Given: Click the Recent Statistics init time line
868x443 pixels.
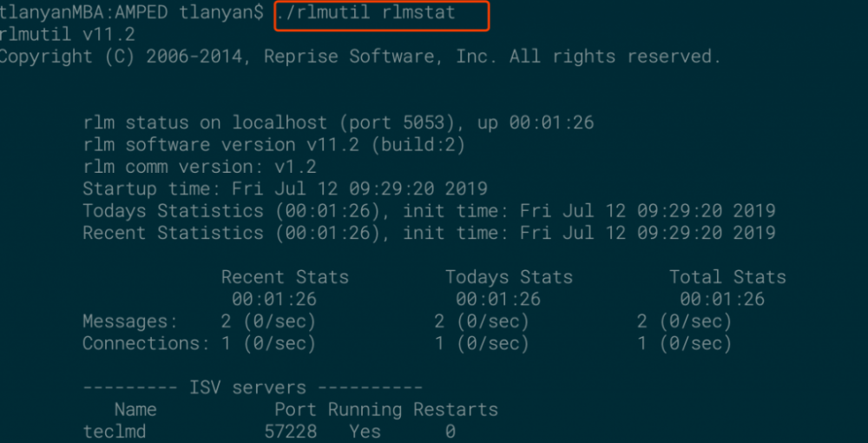Looking at the screenshot, I should coord(429,233).
